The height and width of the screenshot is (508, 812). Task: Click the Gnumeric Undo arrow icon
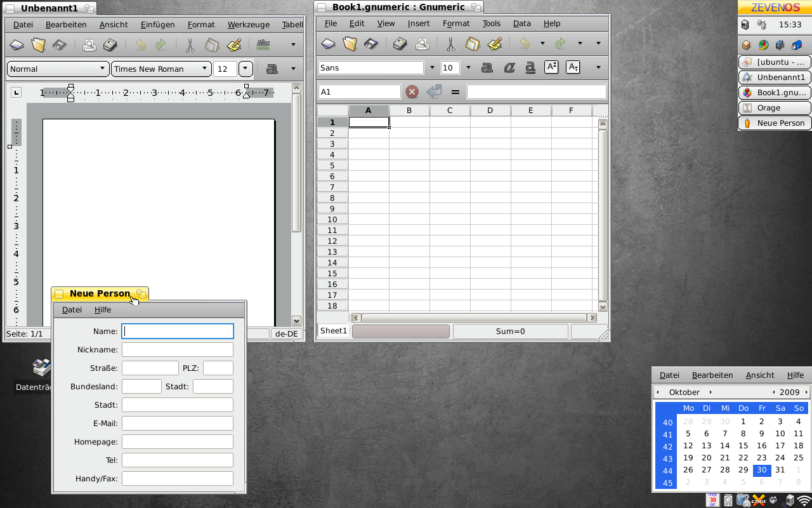(x=525, y=44)
